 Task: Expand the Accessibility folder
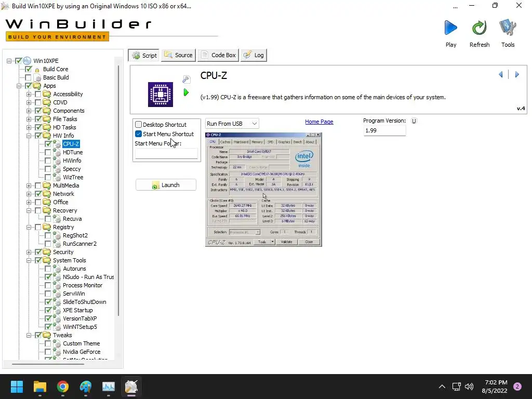tap(29, 94)
